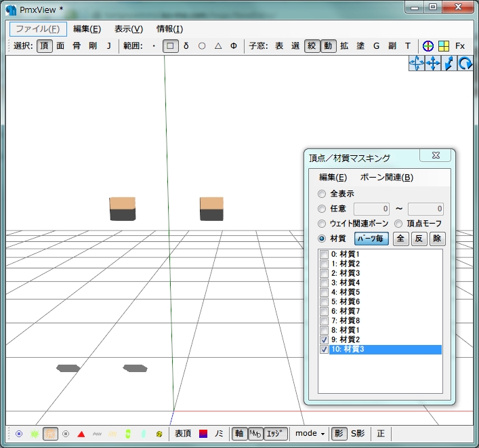Open the ファイル(F) menu

click(x=38, y=29)
